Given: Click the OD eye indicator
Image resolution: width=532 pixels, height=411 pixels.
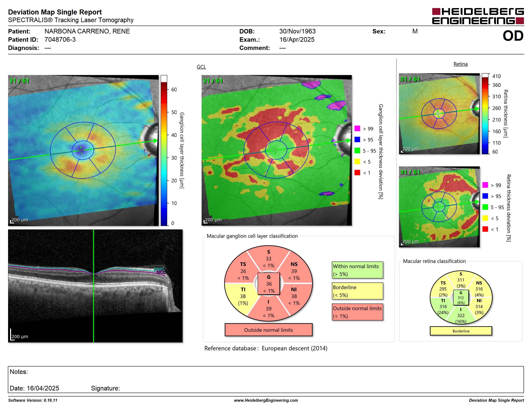Looking at the screenshot, I should click(x=513, y=36).
